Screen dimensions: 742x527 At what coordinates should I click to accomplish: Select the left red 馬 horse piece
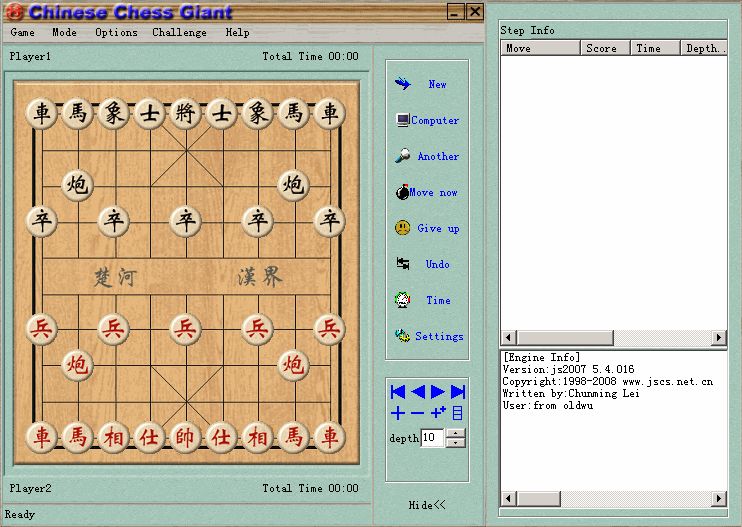[78, 437]
